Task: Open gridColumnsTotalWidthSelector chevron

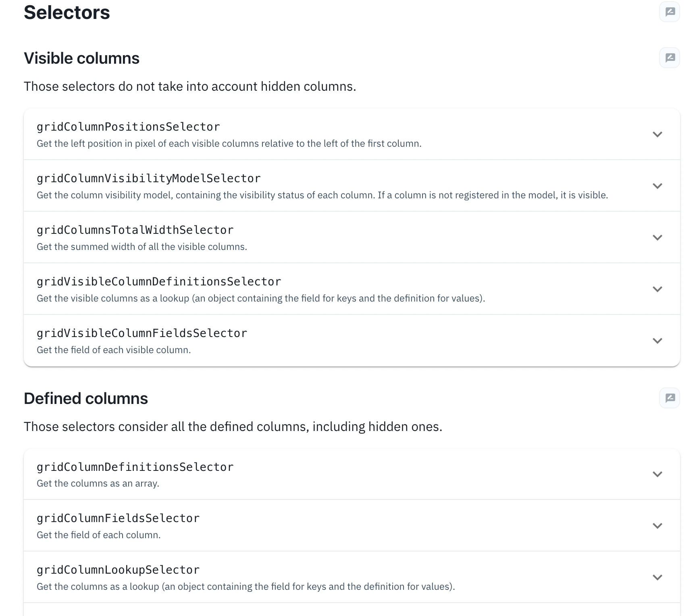Action: pyautogui.click(x=658, y=237)
